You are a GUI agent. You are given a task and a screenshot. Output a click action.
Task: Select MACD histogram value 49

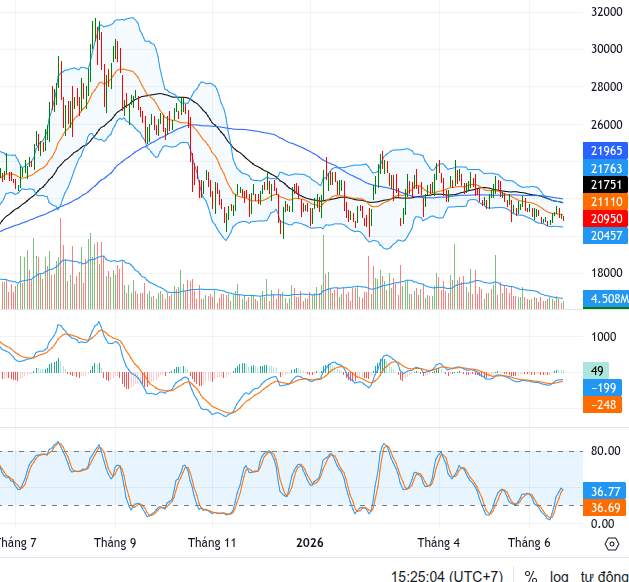coord(596,370)
